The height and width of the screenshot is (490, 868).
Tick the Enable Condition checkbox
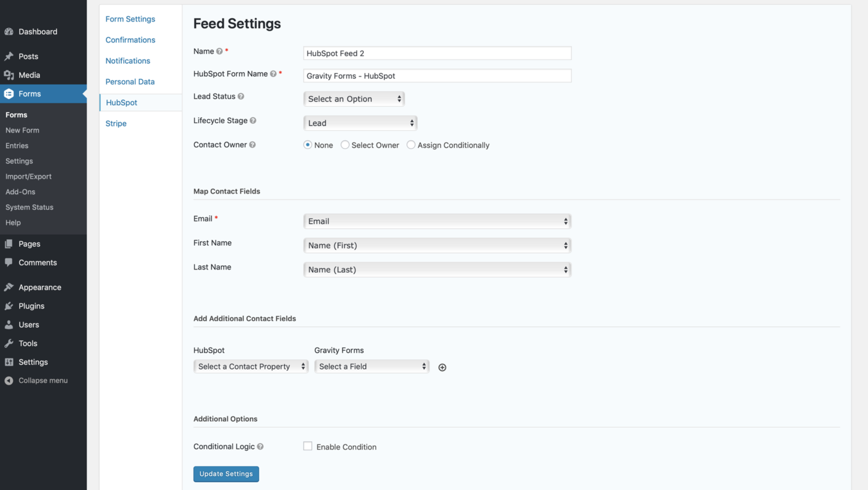click(x=308, y=446)
